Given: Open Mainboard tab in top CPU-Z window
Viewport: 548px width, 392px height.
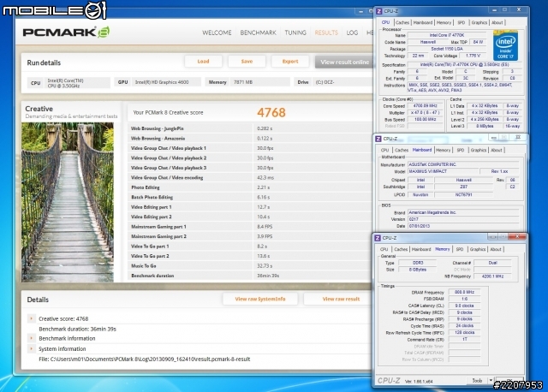Looking at the screenshot, I should click(x=423, y=22).
